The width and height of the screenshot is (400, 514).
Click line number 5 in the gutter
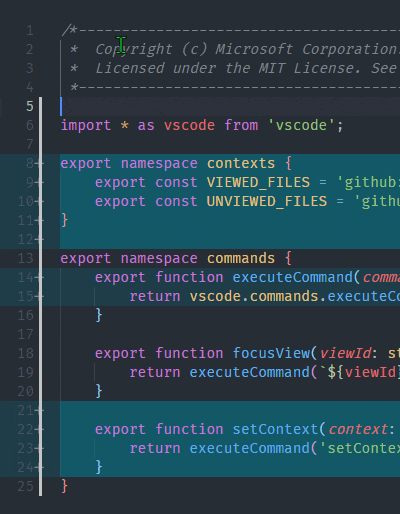click(x=30, y=106)
